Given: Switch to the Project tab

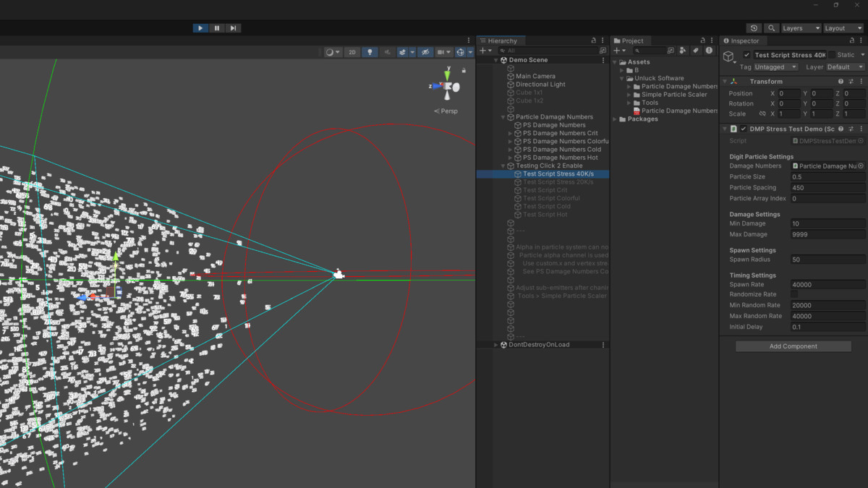Looking at the screenshot, I should [x=631, y=40].
